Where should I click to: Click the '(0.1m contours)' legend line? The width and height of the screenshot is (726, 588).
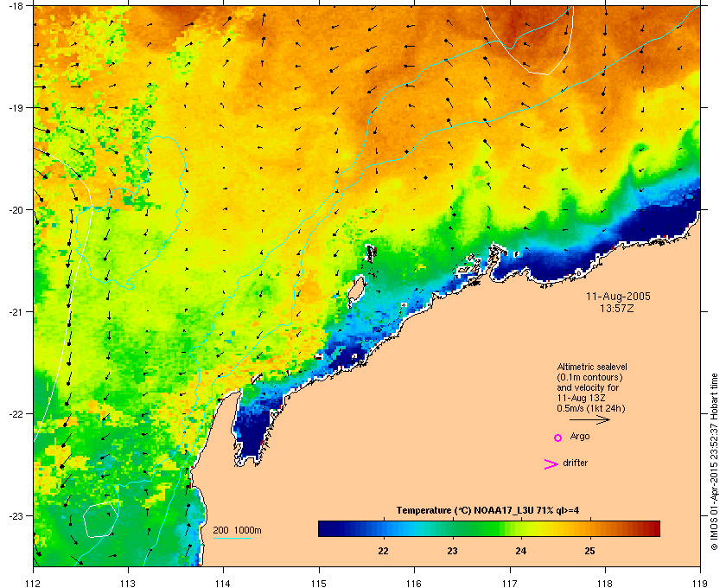(x=589, y=377)
